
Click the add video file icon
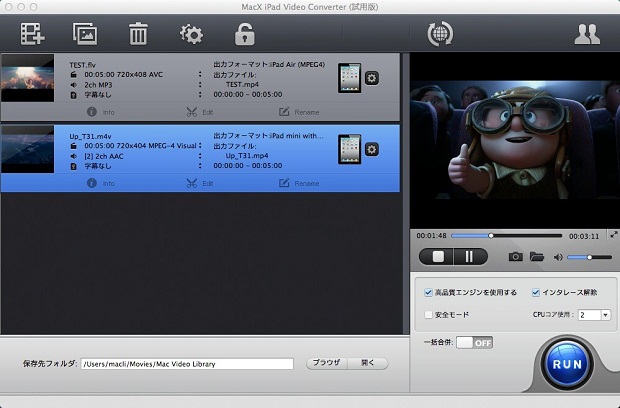click(x=32, y=34)
